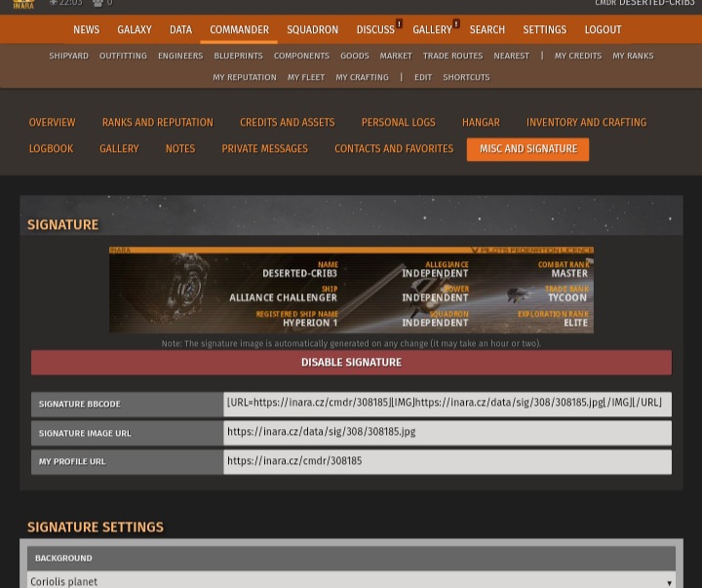Switch to the HANGAR tab
Screen dimensions: 702x588
481,122
